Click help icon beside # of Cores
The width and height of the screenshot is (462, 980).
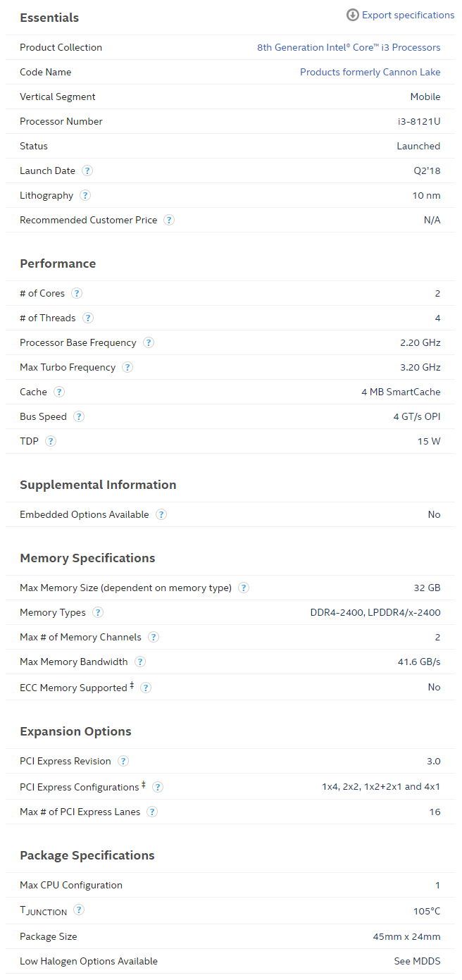click(x=77, y=293)
